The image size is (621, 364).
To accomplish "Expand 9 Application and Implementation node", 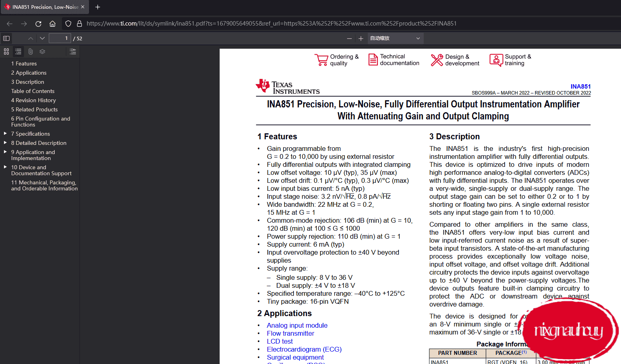I will [5, 152].
